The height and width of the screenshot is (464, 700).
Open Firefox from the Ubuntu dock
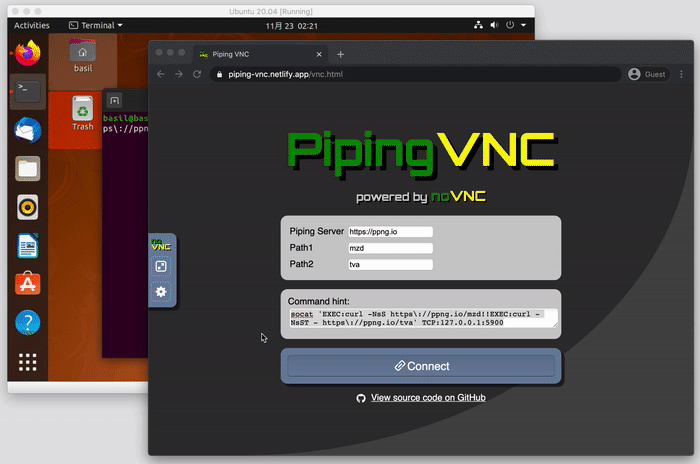(28, 53)
